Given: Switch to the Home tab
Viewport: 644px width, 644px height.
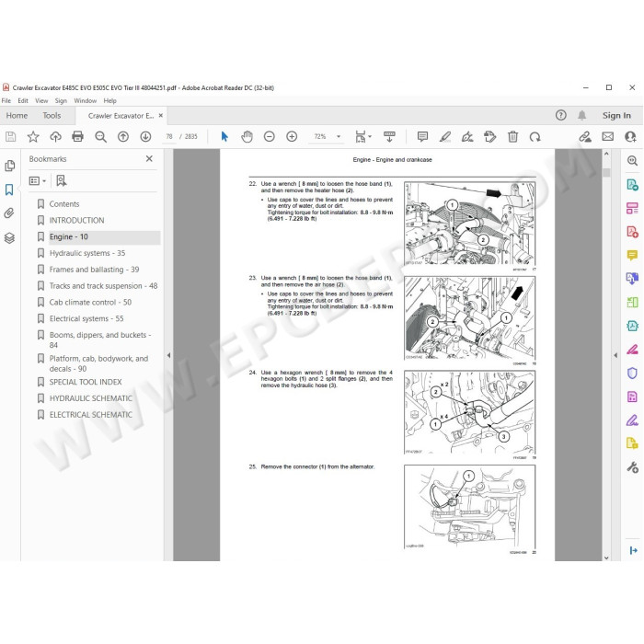Looking at the screenshot, I should pos(17,115).
